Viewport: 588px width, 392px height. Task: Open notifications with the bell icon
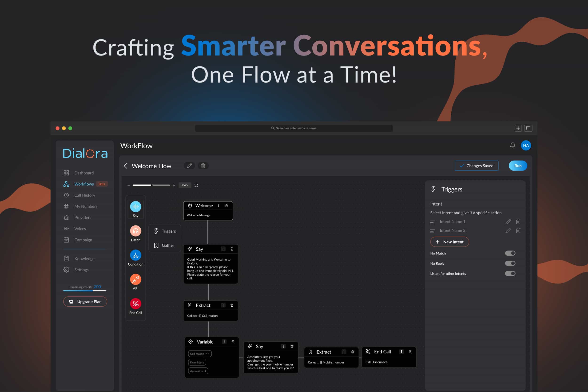point(513,145)
